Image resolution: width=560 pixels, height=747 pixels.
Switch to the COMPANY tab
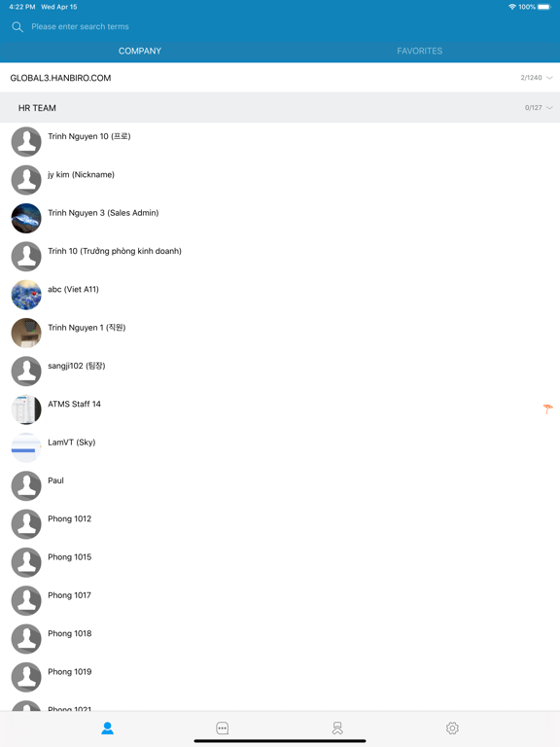tap(140, 51)
